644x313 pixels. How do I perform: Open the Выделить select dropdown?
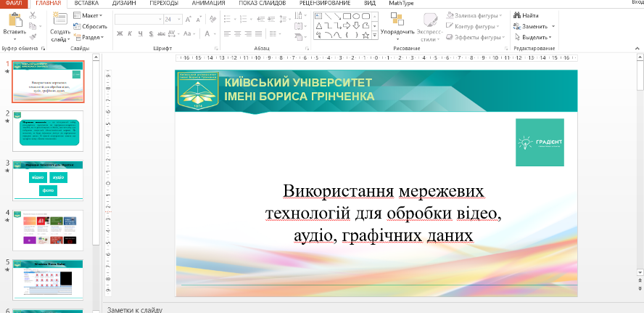pos(537,36)
